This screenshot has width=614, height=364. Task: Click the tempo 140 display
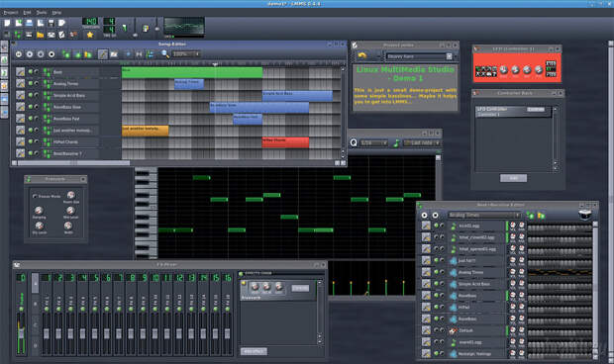point(90,21)
